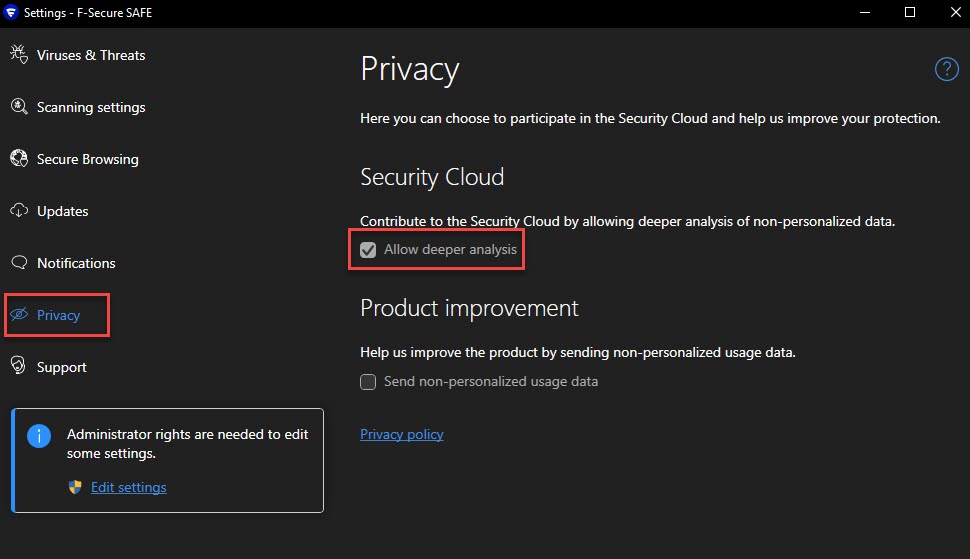Open help with the question mark icon
Viewport: 970px width, 559px height.
(x=946, y=69)
